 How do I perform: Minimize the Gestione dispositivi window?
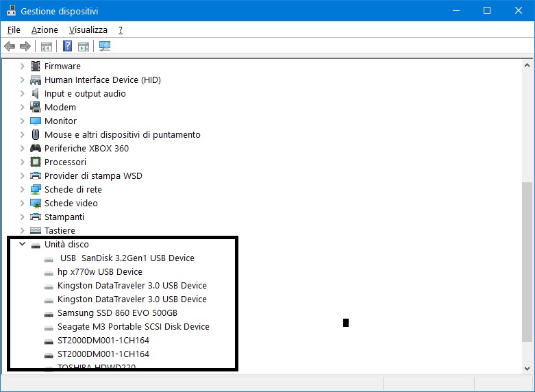coord(456,10)
